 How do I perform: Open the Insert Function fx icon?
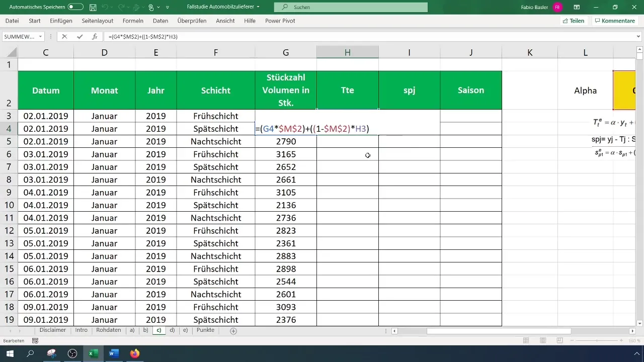pyautogui.click(x=94, y=37)
